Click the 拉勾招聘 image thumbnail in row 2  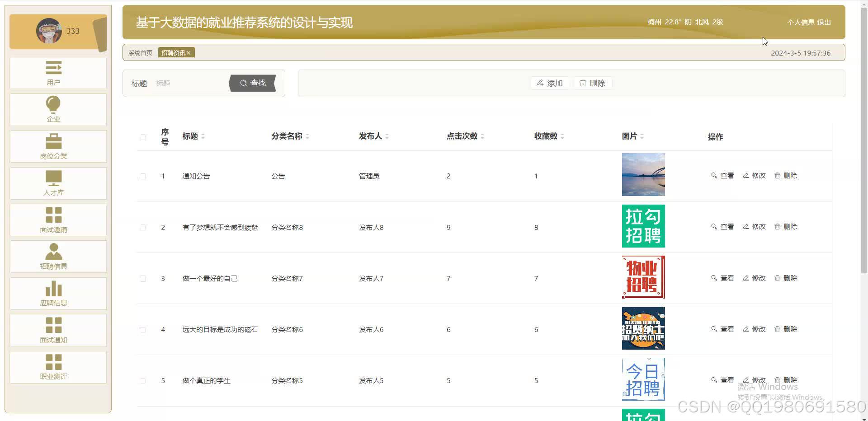(643, 226)
